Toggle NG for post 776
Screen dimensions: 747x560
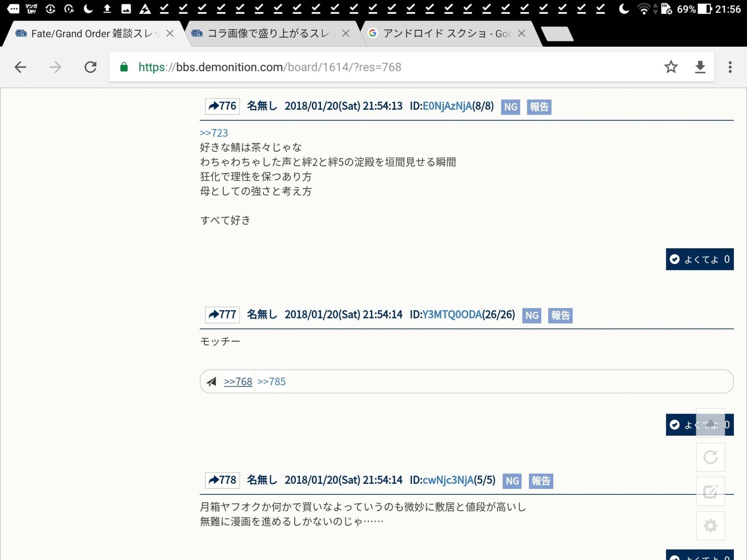tap(510, 107)
